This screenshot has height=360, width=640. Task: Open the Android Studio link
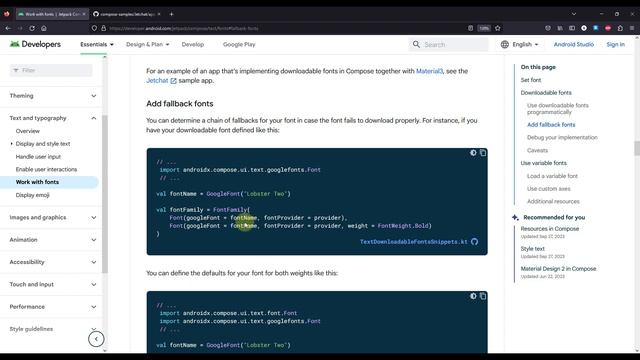pyautogui.click(x=574, y=44)
